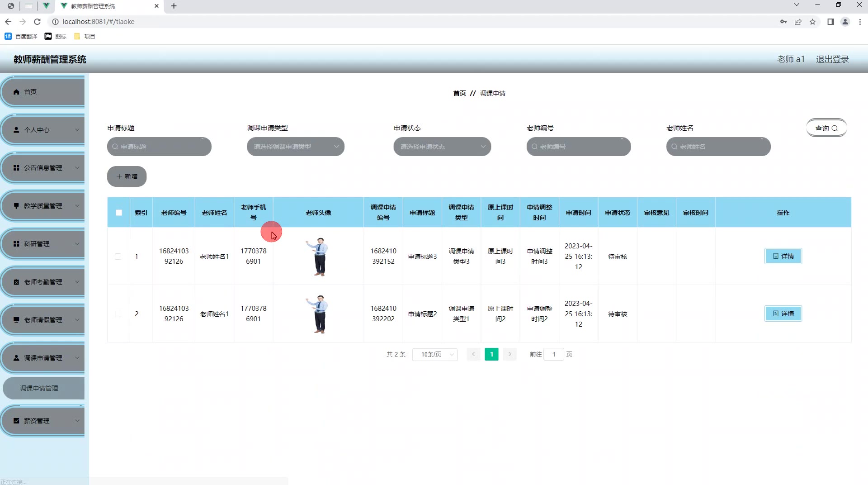Select the 调课申请管理 submenu item

pyautogui.click(x=43, y=388)
